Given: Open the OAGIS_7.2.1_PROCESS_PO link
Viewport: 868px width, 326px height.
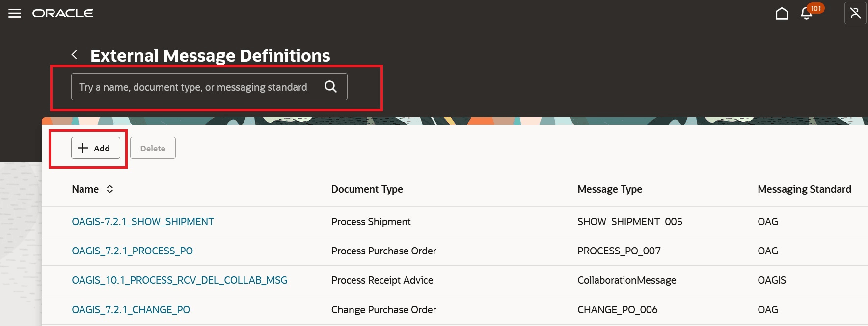Looking at the screenshot, I should [x=132, y=251].
